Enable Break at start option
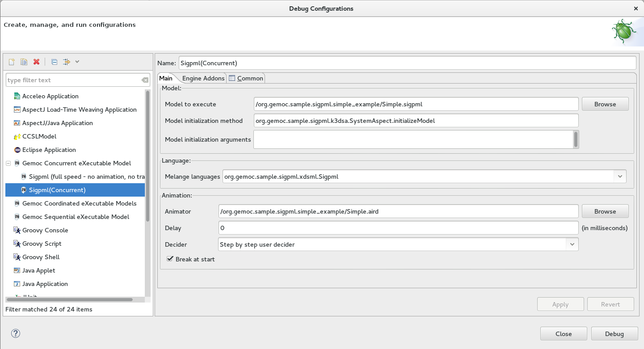 point(170,259)
